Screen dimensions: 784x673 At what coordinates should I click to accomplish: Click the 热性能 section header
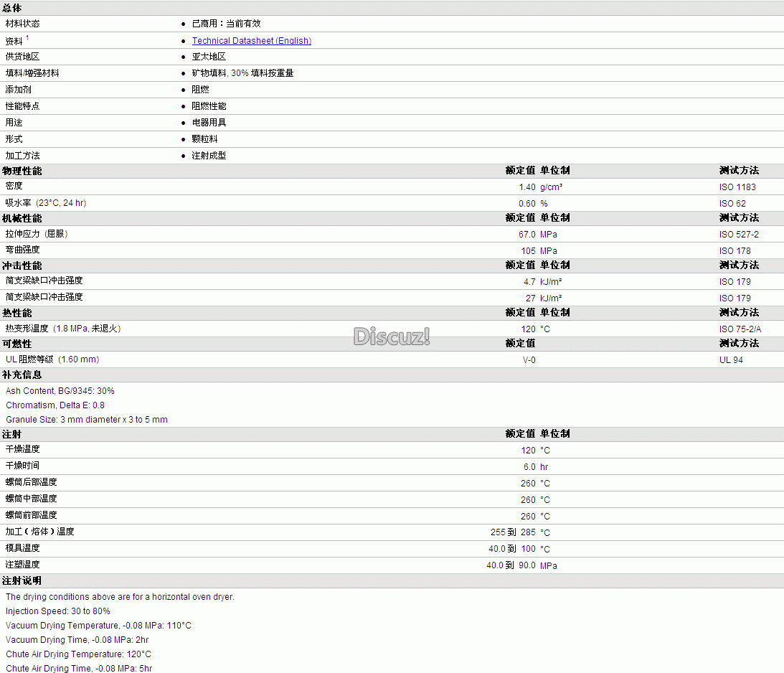[17, 314]
